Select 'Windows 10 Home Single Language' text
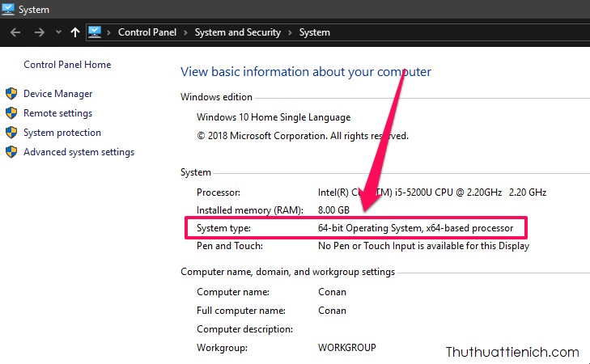590x364 pixels. 274,117
